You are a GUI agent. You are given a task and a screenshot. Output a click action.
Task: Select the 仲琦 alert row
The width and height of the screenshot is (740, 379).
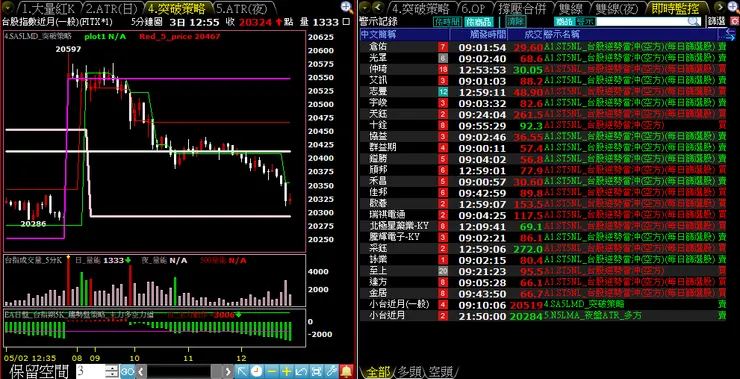coord(543,69)
